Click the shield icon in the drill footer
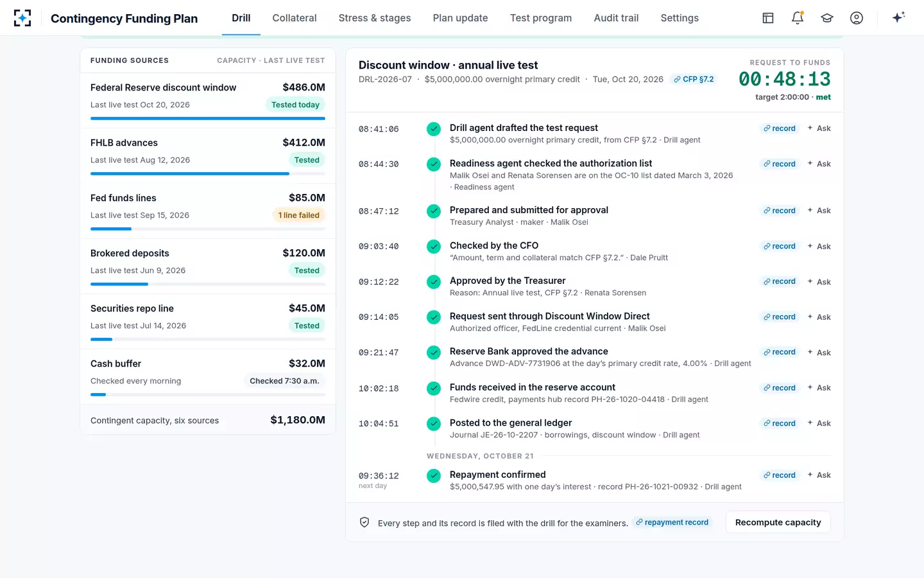 [364, 523]
